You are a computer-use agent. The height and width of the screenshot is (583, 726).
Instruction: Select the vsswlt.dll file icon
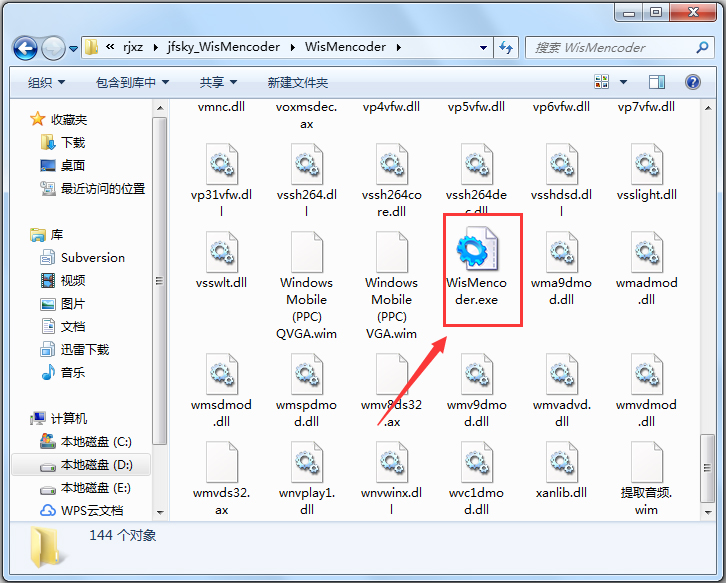222,252
